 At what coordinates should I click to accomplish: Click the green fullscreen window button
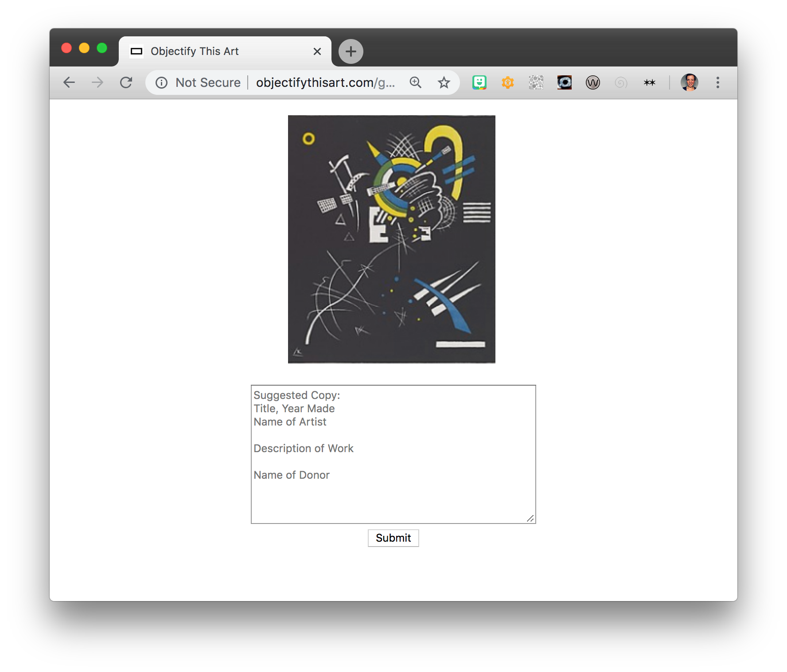tap(102, 48)
